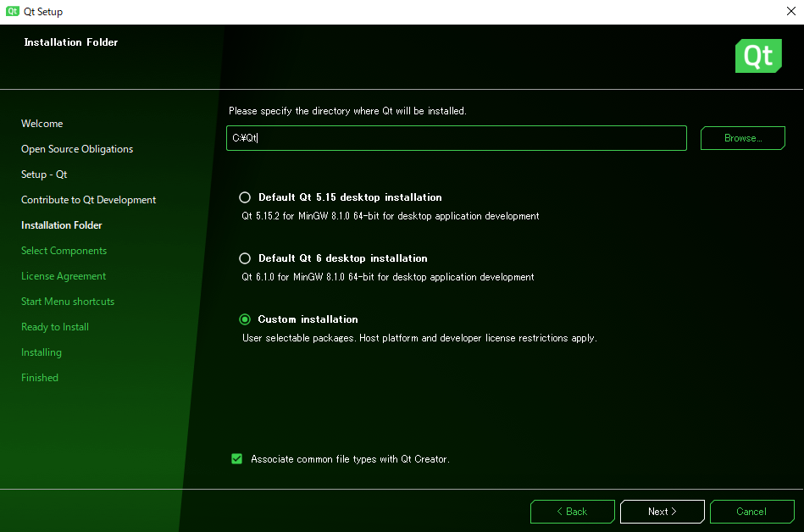Click the Installation Folder page heading

71,42
